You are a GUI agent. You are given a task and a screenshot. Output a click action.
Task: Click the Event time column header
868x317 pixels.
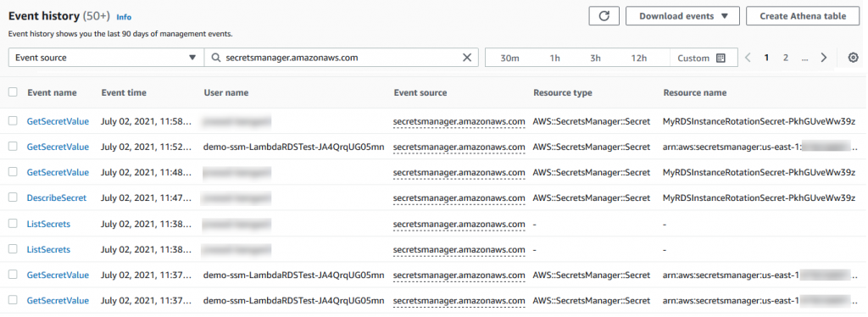[x=124, y=92]
